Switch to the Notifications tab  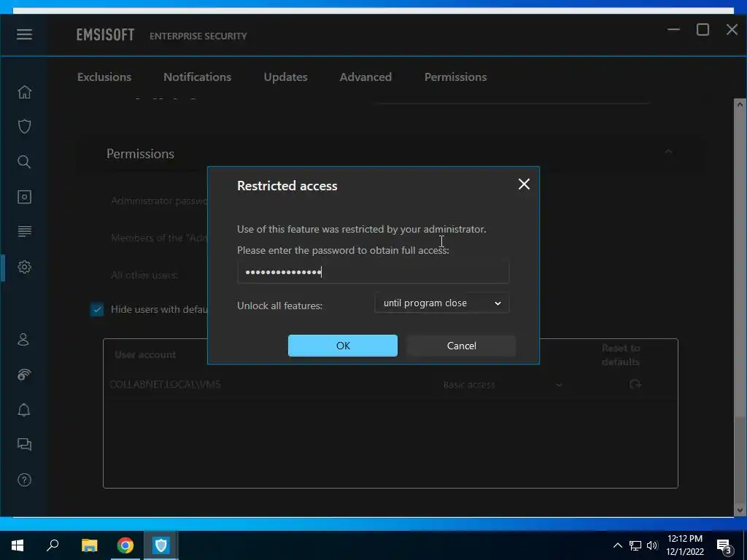coord(197,77)
